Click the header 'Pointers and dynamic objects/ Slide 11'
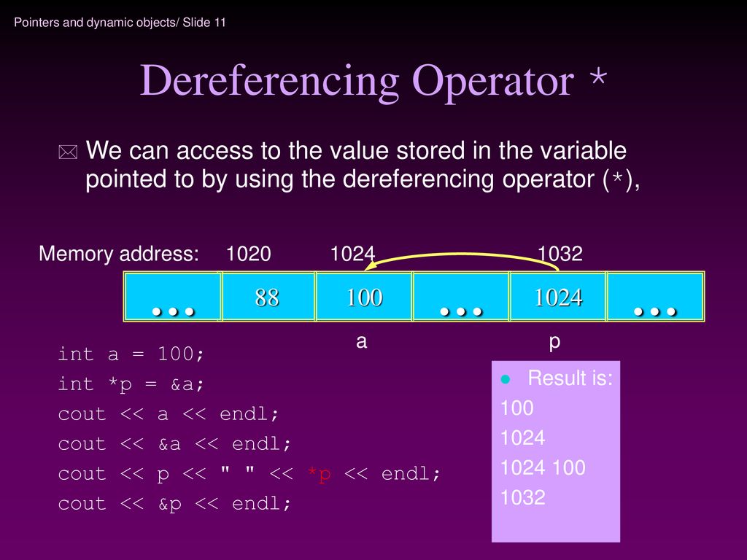 (x=120, y=23)
